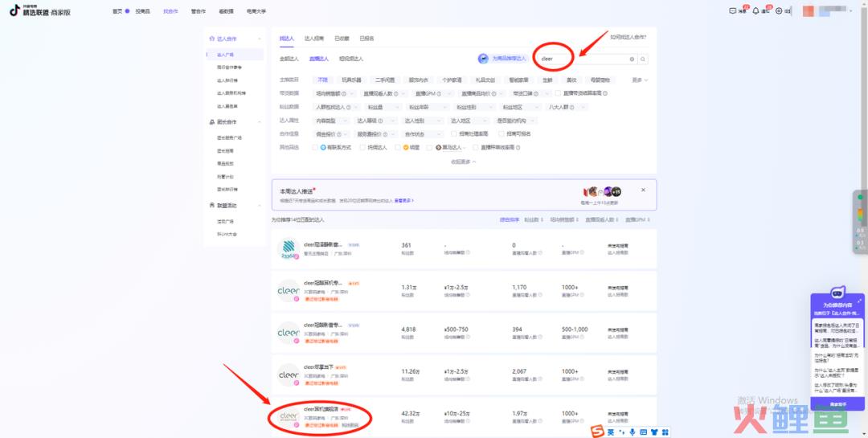This screenshot has height=438, width=868.
Task: Open 查看更多 link in weekly banner
Action: 403,200
